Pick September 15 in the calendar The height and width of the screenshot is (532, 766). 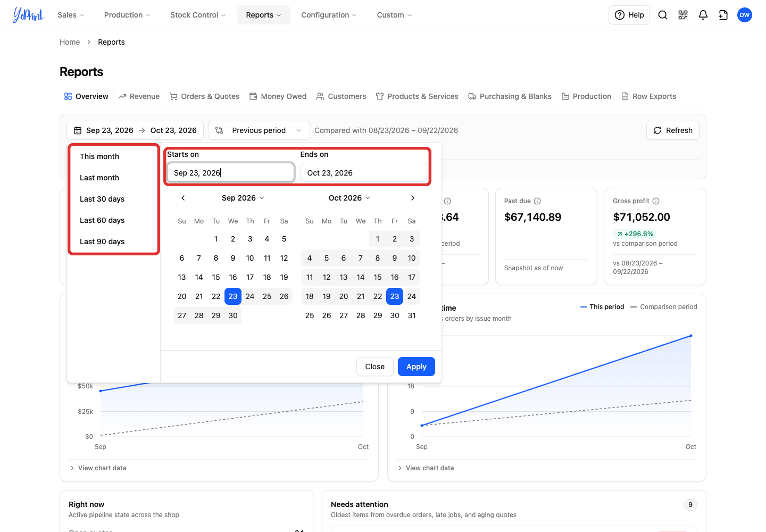pos(216,277)
